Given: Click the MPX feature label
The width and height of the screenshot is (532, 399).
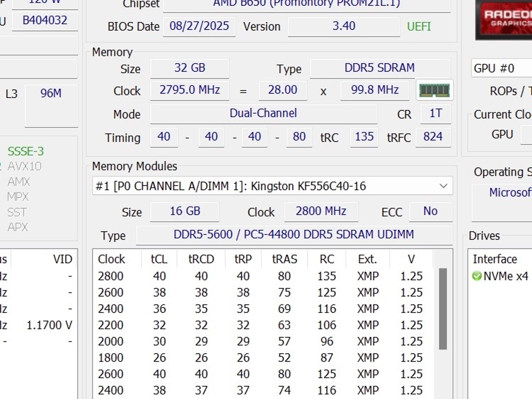Looking at the screenshot, I should point(18,197).
